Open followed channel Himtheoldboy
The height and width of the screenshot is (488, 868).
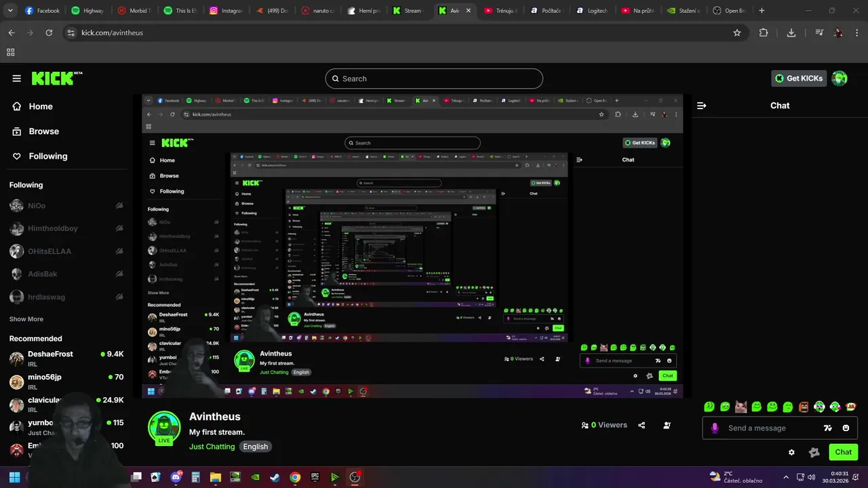(x=66, y=228)
